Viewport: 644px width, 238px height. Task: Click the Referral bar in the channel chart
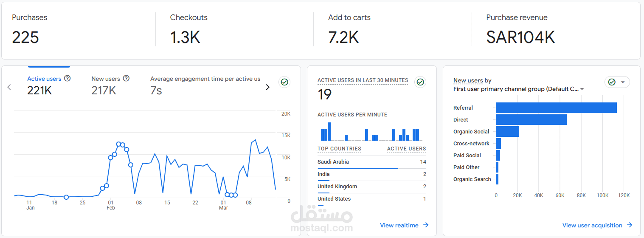coord(556,108)
